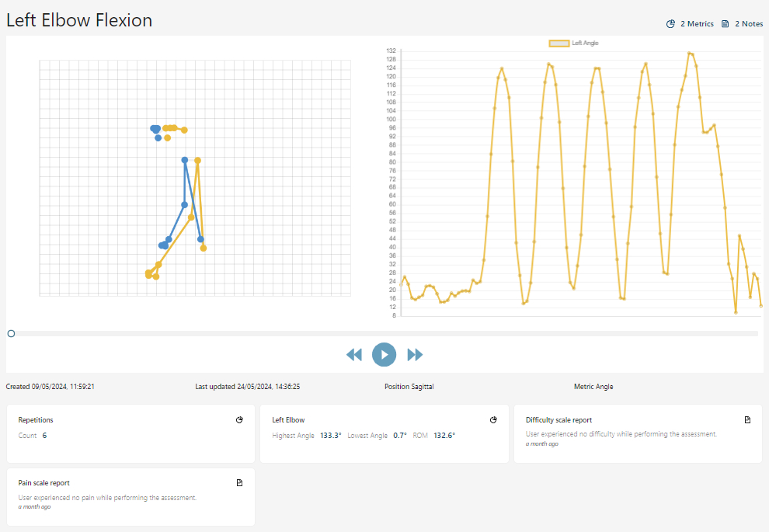Click the highest peak point on angle chart
The height and width of the screenshot is (532, 769).
point(689,53)
